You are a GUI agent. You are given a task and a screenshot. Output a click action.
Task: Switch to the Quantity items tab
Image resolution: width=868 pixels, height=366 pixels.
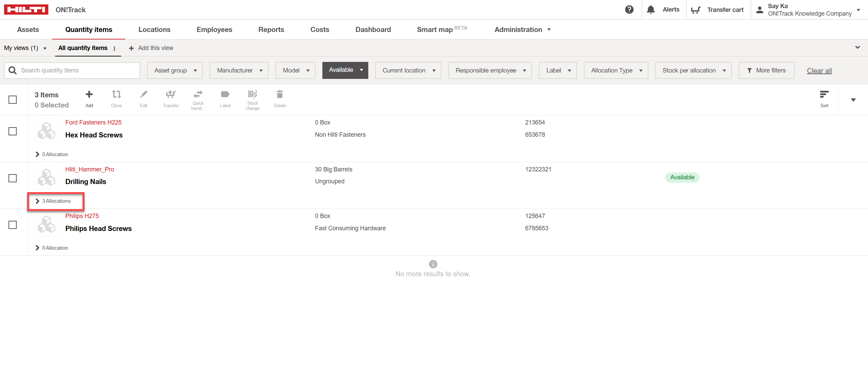[89, 30]
